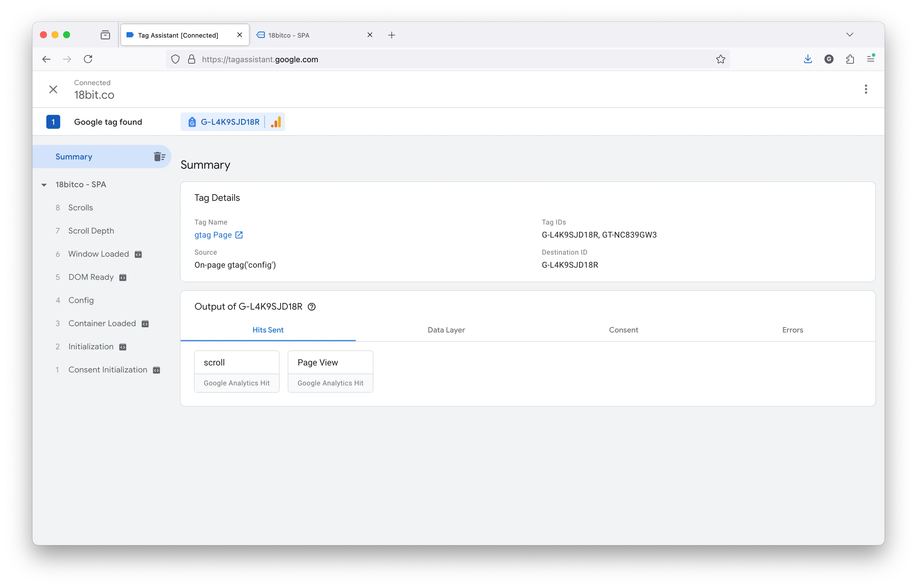Viewport: 917px width, 588px height.
Task: Select the 18bitco - SPA page entry
Action: point(80,184)
